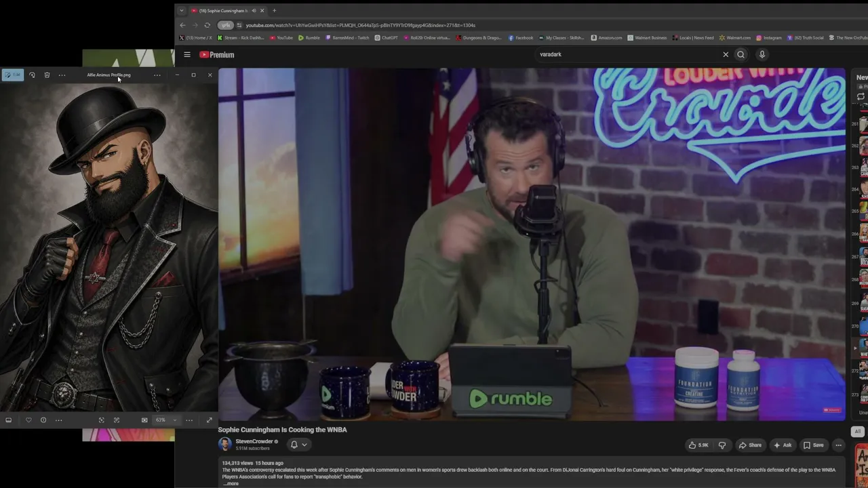Open the Facebook bookmark

521,38
